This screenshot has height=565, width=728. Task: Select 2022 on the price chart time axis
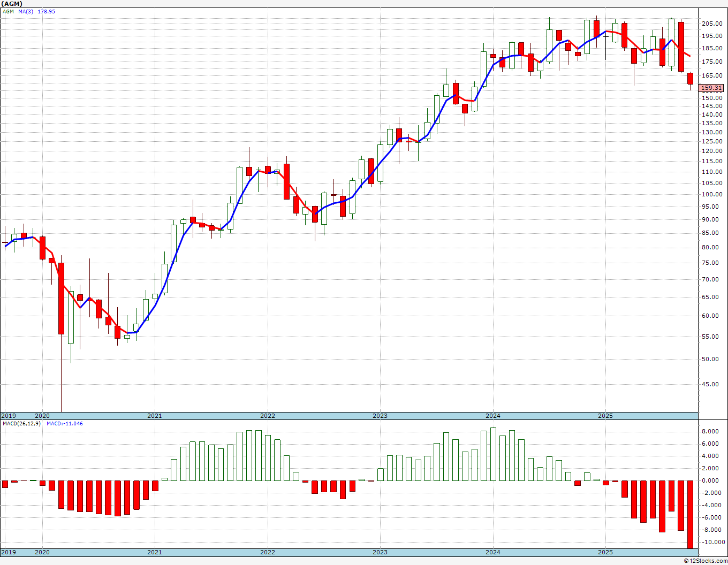268,416
